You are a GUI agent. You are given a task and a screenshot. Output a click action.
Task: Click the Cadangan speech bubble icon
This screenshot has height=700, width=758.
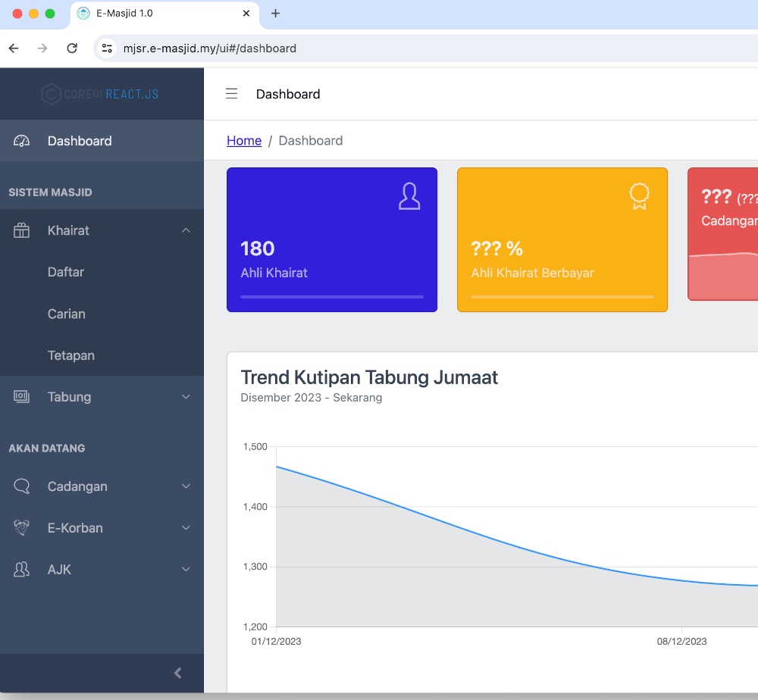pos(21,486)
